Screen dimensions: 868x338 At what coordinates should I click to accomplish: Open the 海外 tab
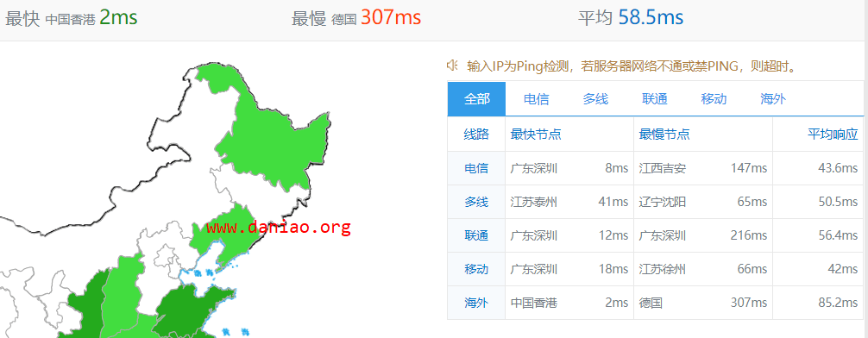coord(773,99)
